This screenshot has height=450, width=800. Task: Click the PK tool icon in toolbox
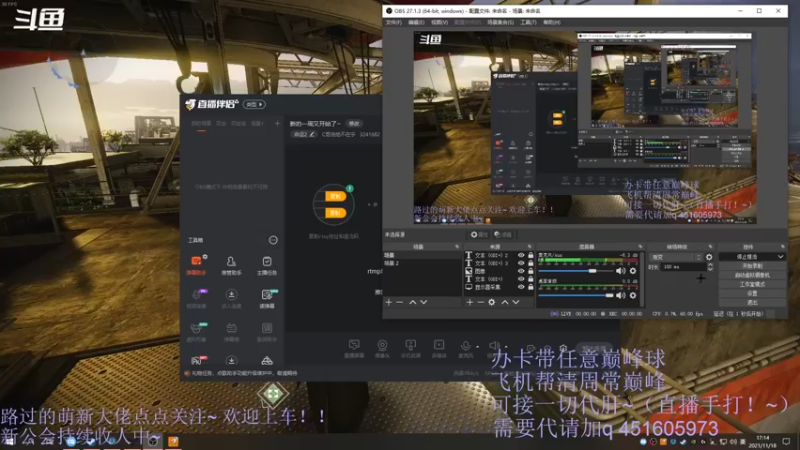196,361
